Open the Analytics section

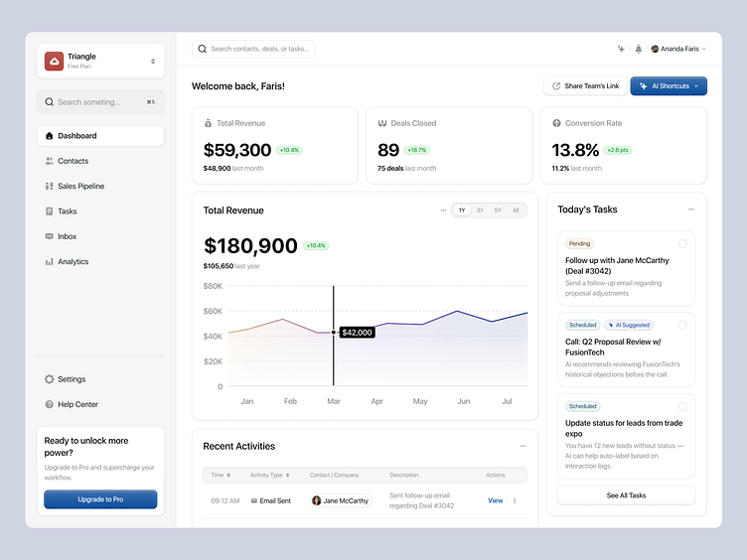[73, 262]
